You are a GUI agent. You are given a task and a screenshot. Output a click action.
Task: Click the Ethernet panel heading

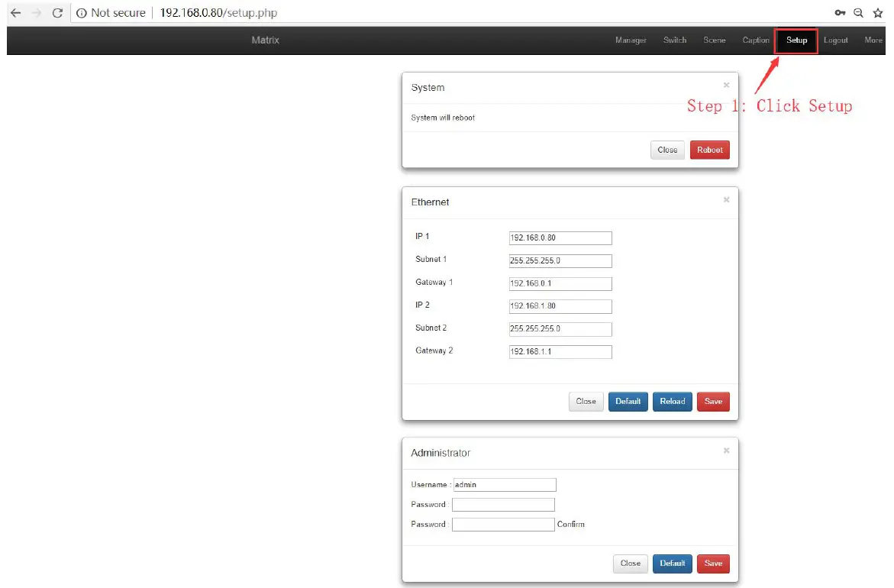coord(430,202)
